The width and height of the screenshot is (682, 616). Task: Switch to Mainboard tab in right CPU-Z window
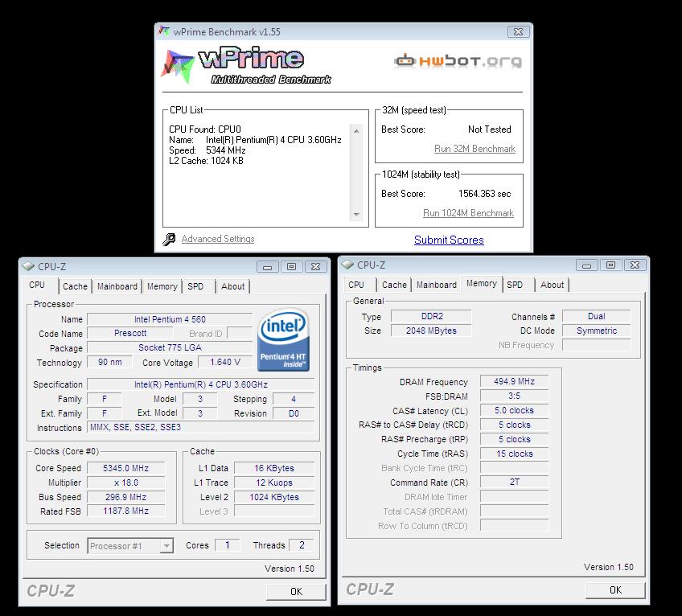(x=436, y=285)
